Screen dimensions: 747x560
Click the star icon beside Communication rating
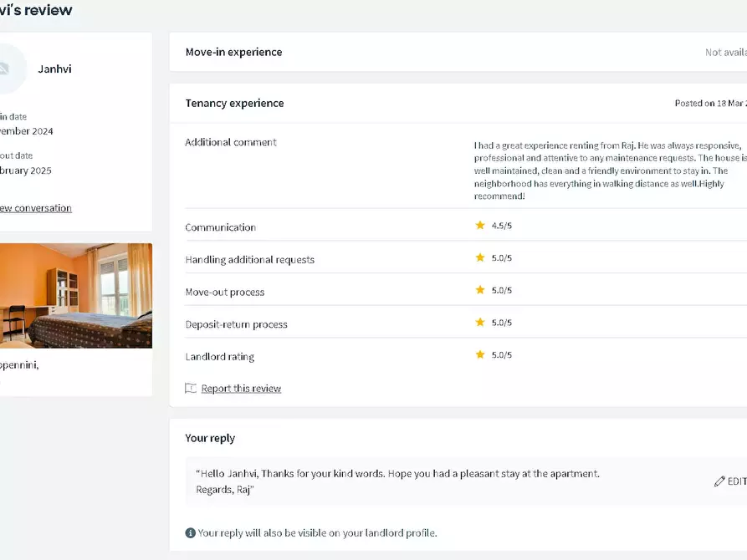[480, 226]
